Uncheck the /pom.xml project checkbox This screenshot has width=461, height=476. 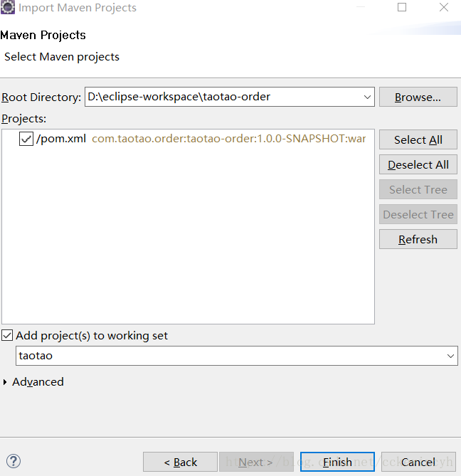coord(26,139)
